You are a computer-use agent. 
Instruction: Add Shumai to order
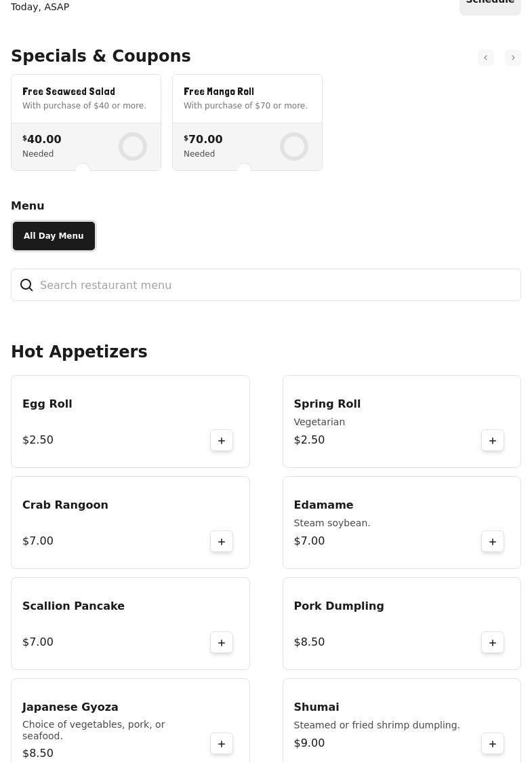pos(493,744)
